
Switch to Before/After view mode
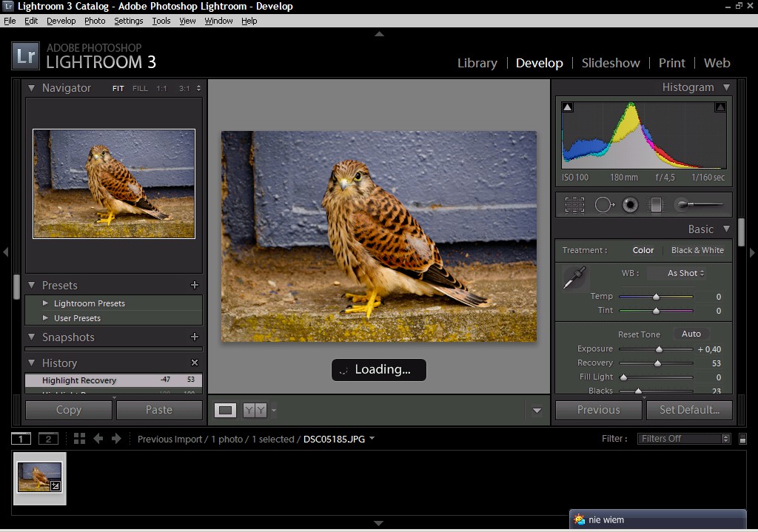[255, 410]
